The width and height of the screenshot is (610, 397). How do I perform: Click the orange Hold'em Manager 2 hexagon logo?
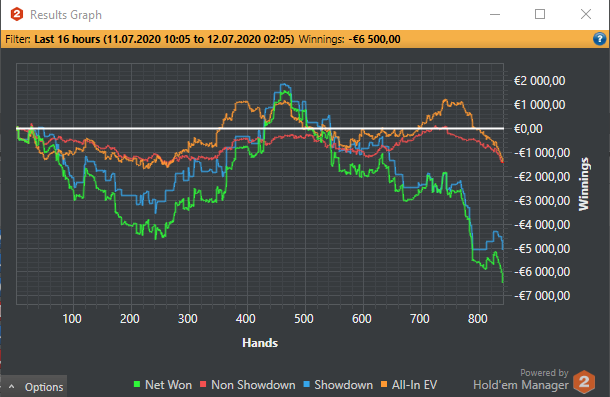pyautogui.click(x=584, y=382)
